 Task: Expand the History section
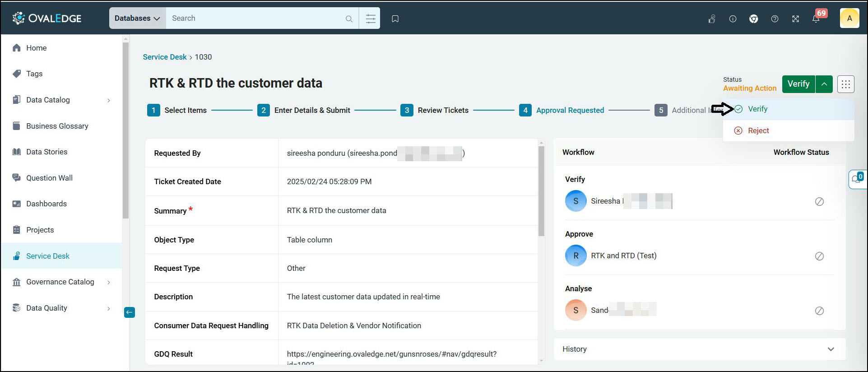pos(700,349)
